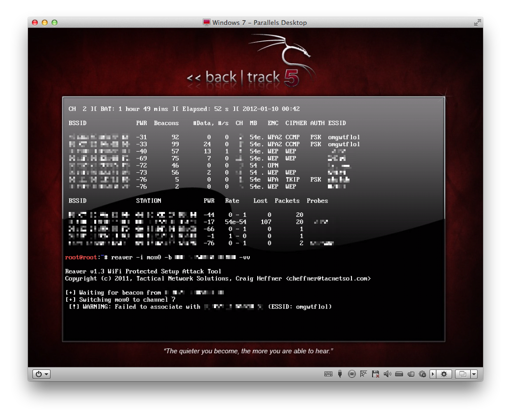Viewport: 511px width, 420px height.
Task: Click the root@root prompt
Action: tap(81, 258)
